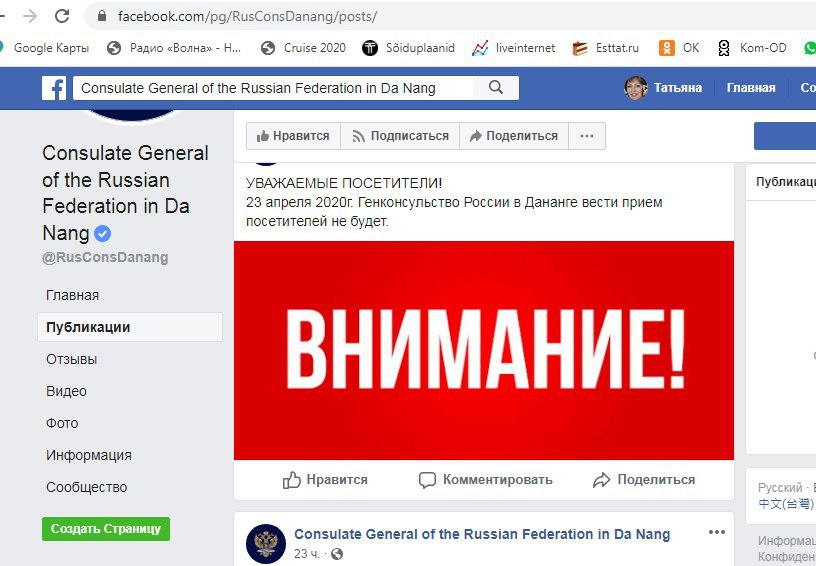Image resolution: width=816 pixels, height=566 pixels.
Task: Open the three-dots menu in page action bar
Action: coord(587,136)
